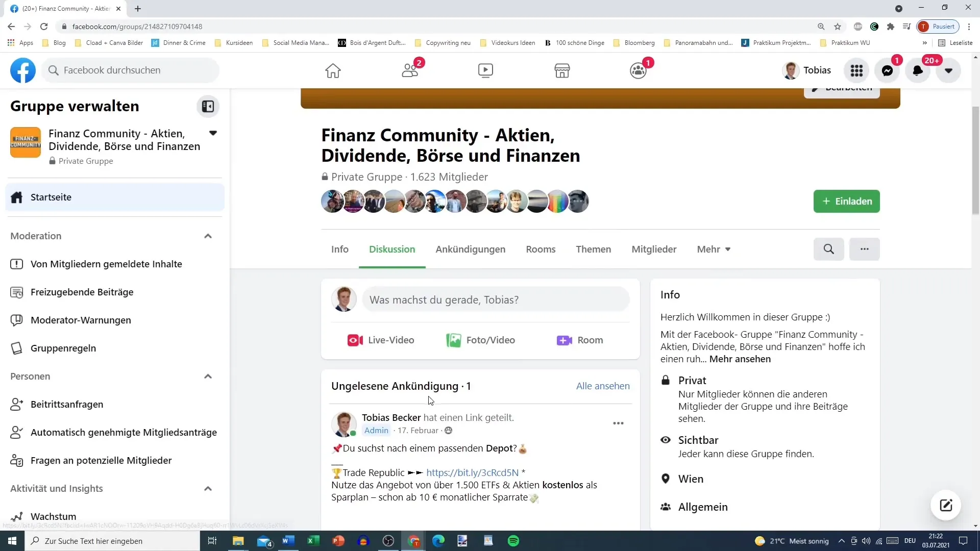This screenshot has width=980, height=551.
Task: Select the Diskussion tab in group navigation
Action: tap(394, 249)
